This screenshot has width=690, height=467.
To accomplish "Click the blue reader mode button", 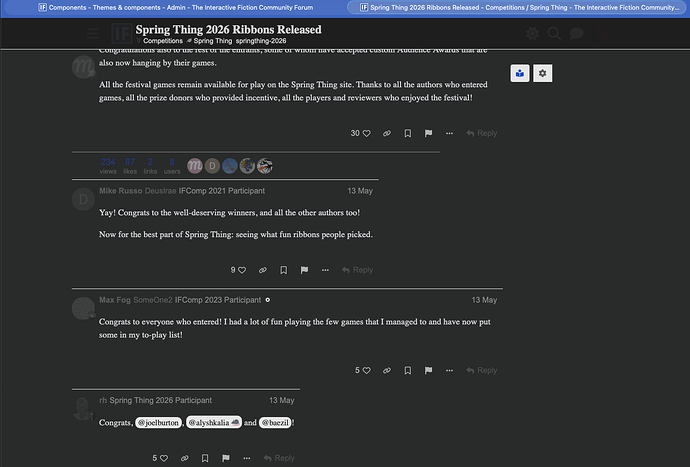I will pyautogui.click(x=520, y=74).
